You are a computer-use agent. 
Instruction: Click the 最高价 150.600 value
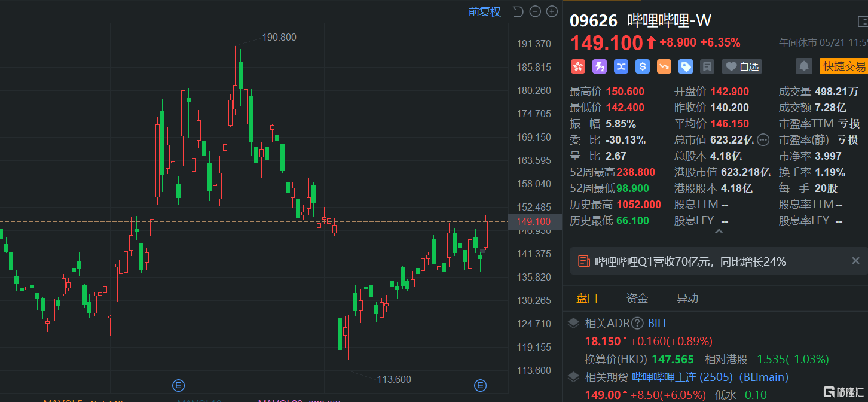pos(625,92)
